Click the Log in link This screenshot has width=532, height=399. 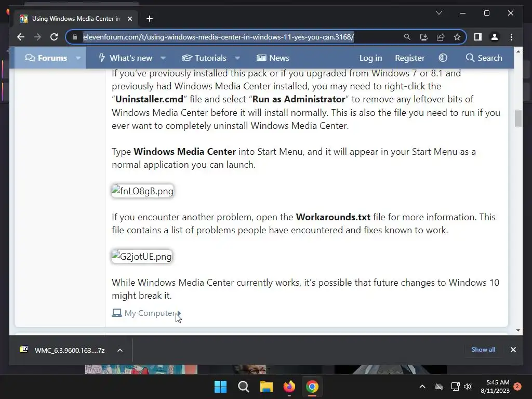[370, 58]
